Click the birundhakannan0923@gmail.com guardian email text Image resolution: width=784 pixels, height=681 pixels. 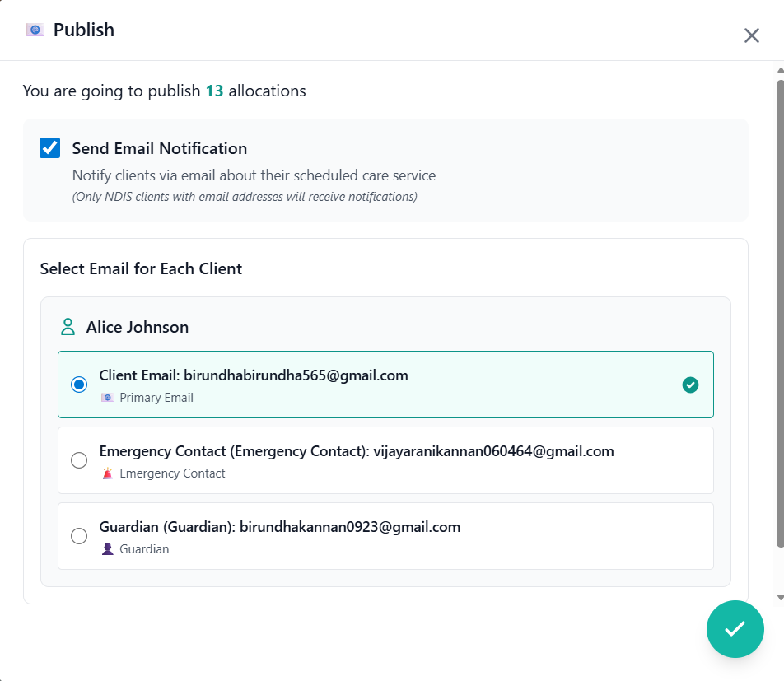[x=350, y=527]
